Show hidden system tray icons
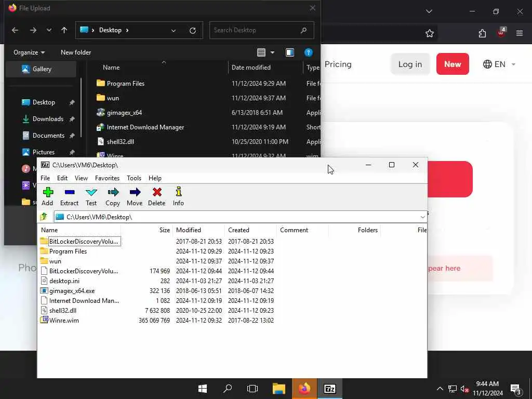Image resolution: width=532 pixels, height=399 pixels. click(440, 389)
